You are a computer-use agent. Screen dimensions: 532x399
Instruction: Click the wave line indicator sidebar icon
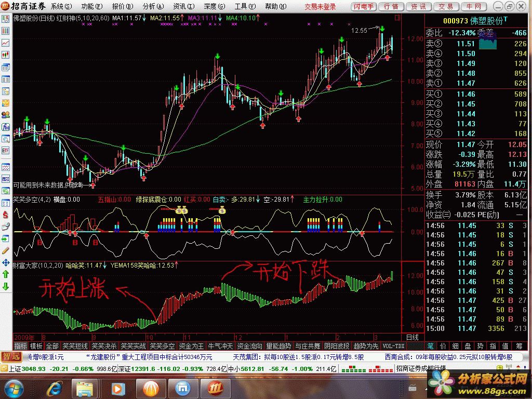click(5, 167)
